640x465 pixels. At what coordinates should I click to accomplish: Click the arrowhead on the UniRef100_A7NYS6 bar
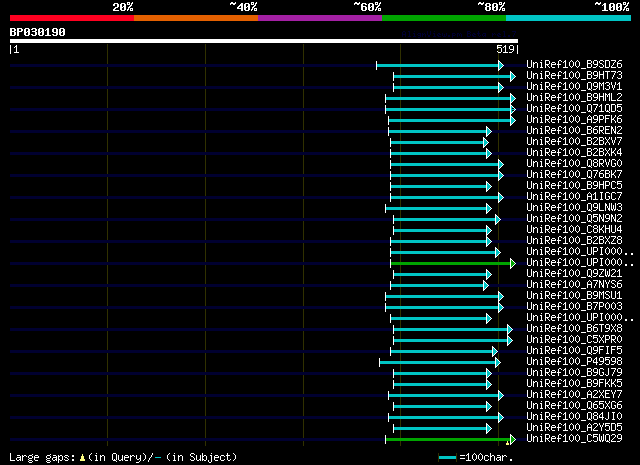(486, 286)
